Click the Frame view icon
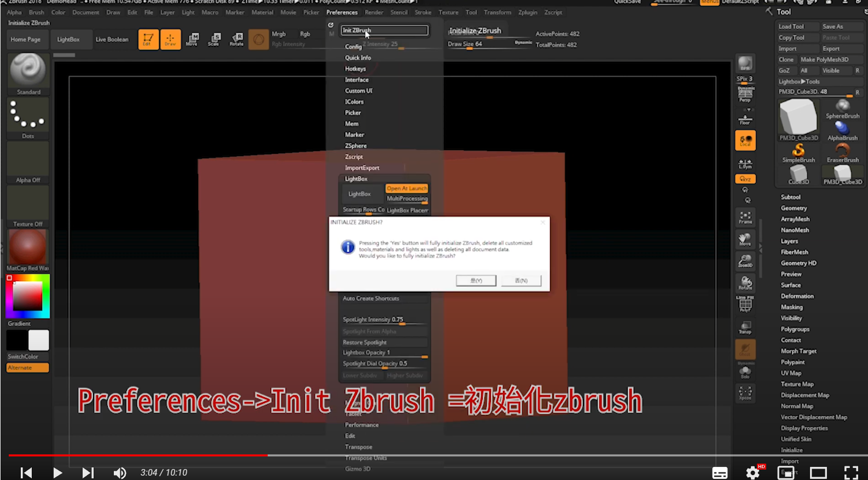The height and width of the screenshot is (480, 868). 745,217
